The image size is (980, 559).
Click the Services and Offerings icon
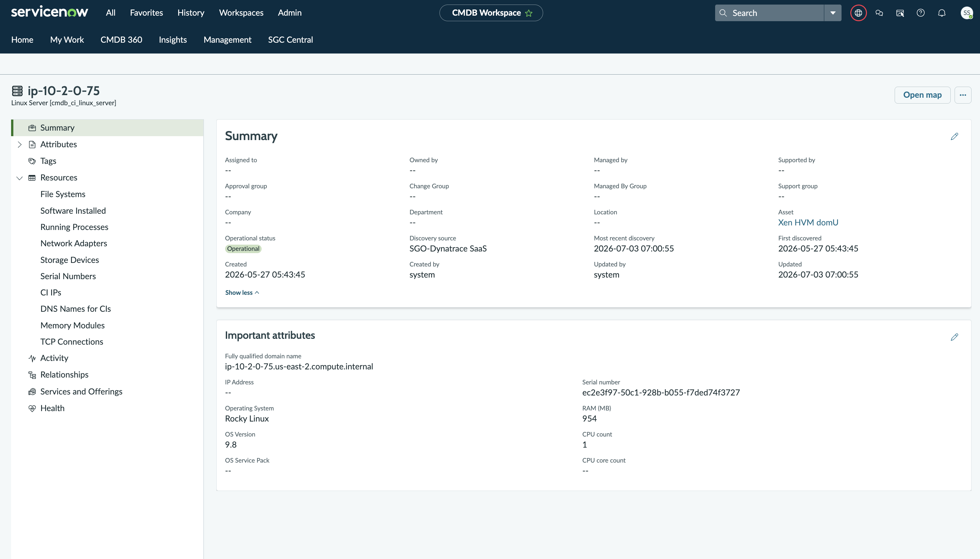click(x=32, y=392)
